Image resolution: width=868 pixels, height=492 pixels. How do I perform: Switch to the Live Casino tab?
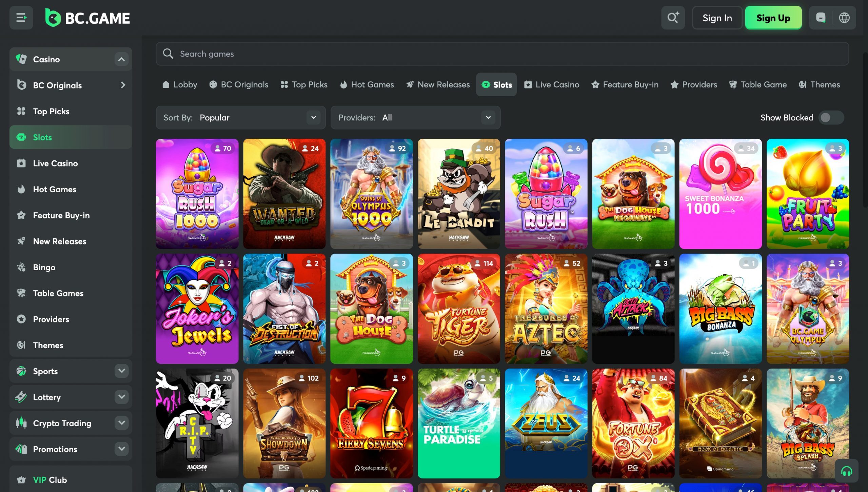(x=552, y=84)
